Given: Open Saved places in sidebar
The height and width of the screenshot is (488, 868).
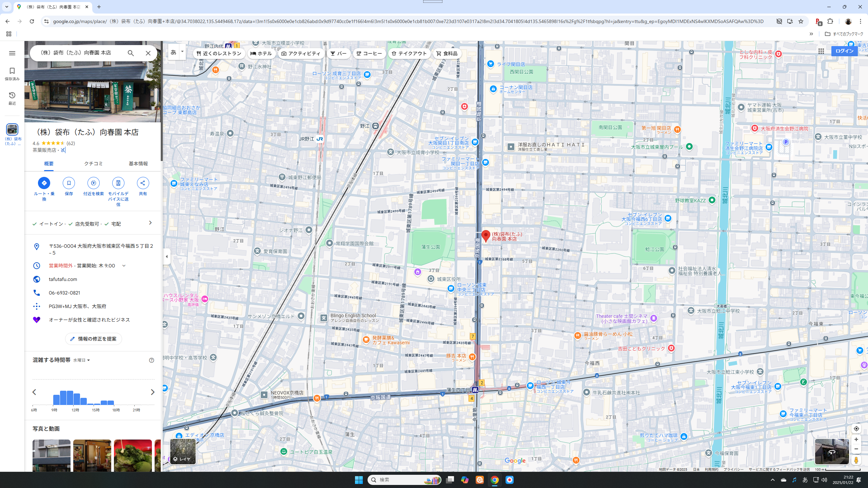Looking at the screenshot, I should click(x=12, y=74).
